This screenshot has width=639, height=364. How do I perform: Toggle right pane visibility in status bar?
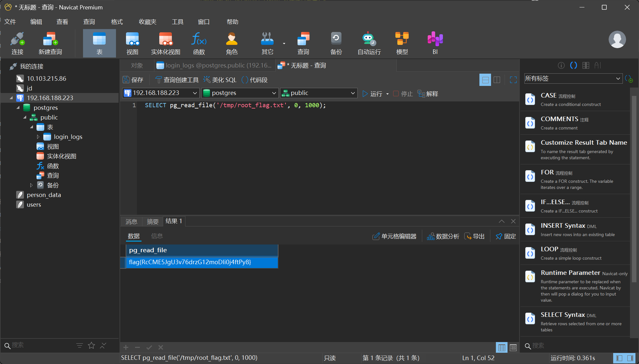[x=630, y=358]
